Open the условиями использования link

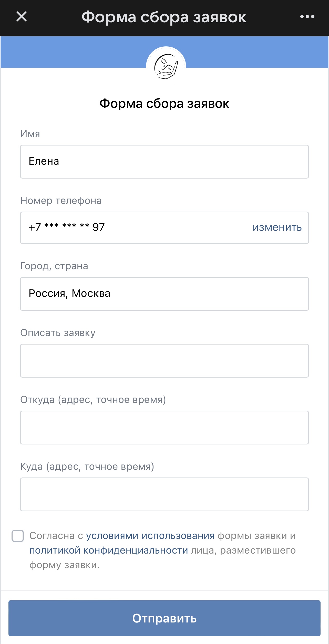[150, 536]
